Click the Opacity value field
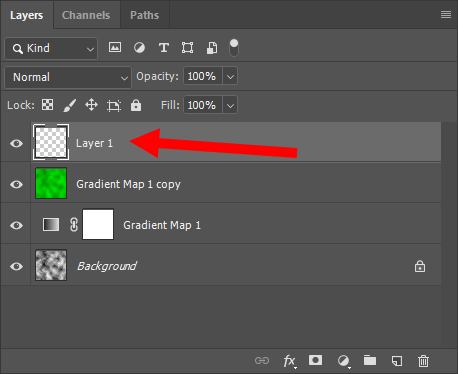The image size is (458, 374). 202,76
